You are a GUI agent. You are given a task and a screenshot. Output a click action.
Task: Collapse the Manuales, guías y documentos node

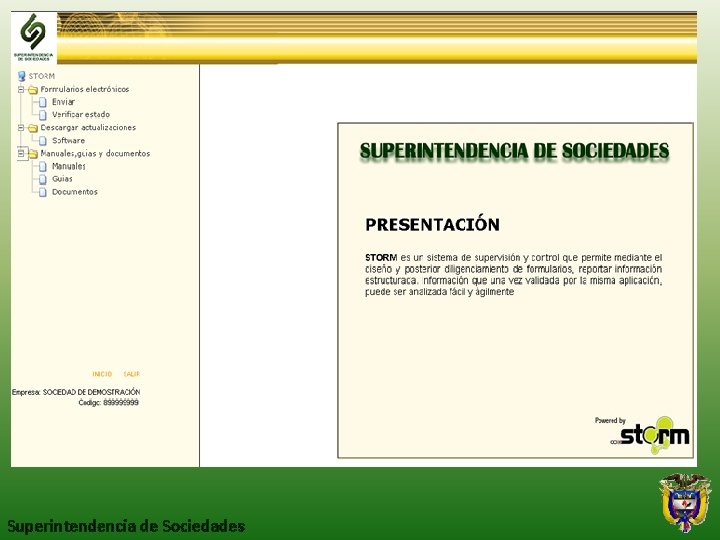(x=21, y=154)
